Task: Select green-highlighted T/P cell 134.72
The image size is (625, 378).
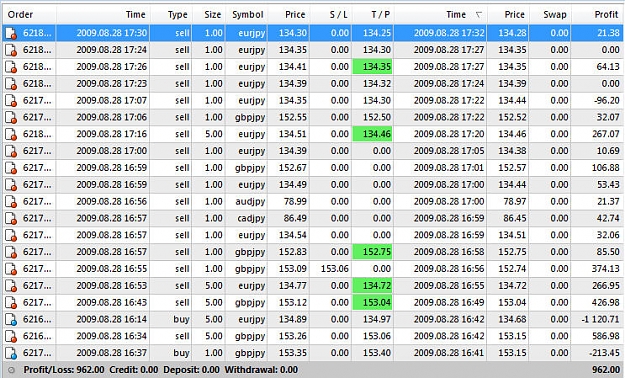Action: (x=372, y=285)
